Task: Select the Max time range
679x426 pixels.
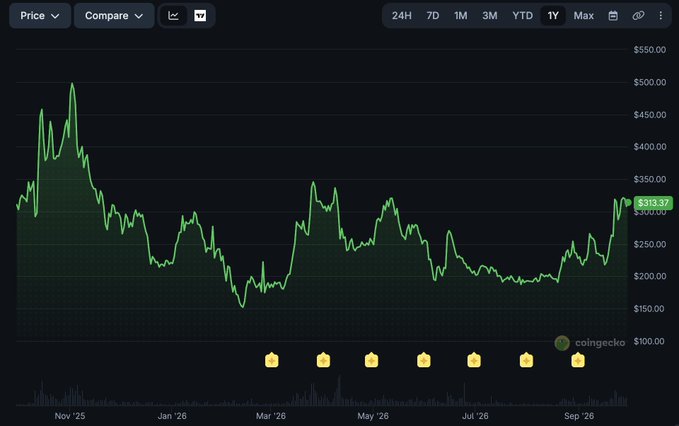Action: [x=583, y=16]
